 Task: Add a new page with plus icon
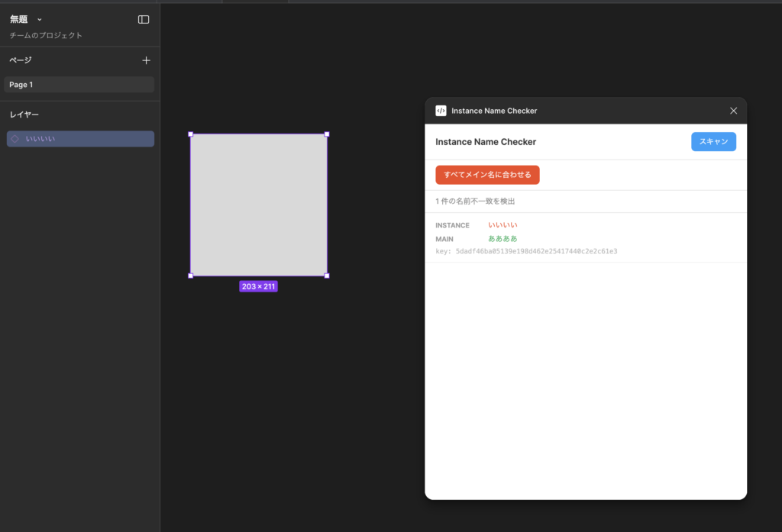click(x=146, y=60)
